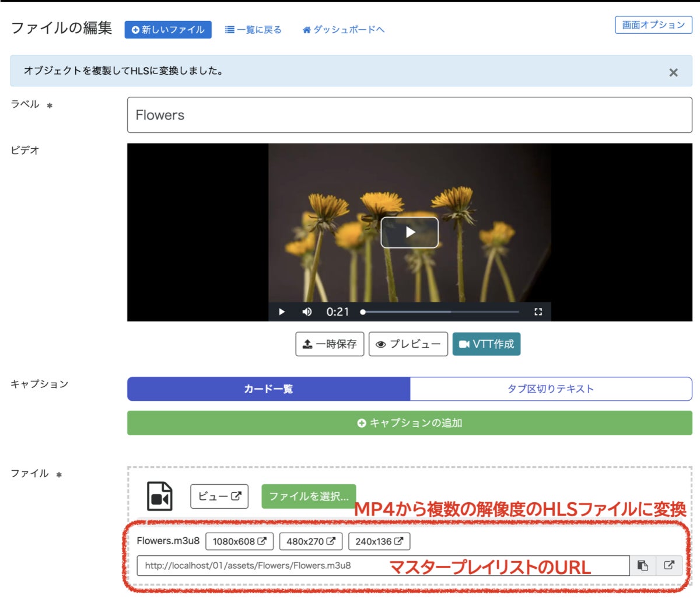Enter fullscreen with the video fullscreen icon
700x602 pixels.
tap(538, 311)
